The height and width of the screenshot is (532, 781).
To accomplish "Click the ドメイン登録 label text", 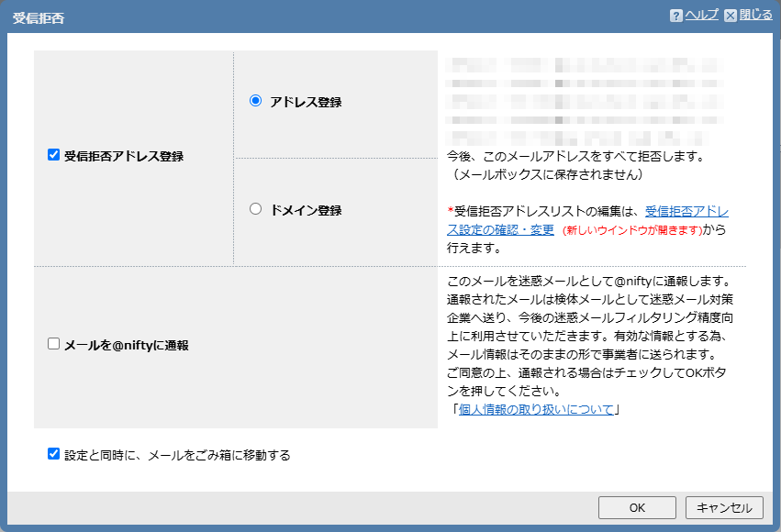I will pos(306,210).
